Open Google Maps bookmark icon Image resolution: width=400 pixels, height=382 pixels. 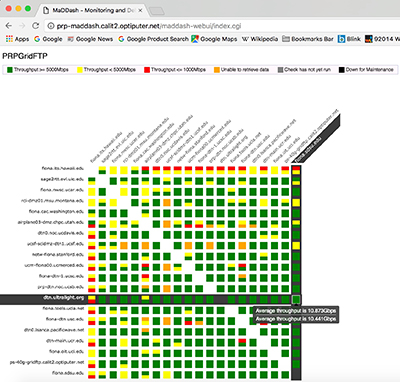coord(195,39)
